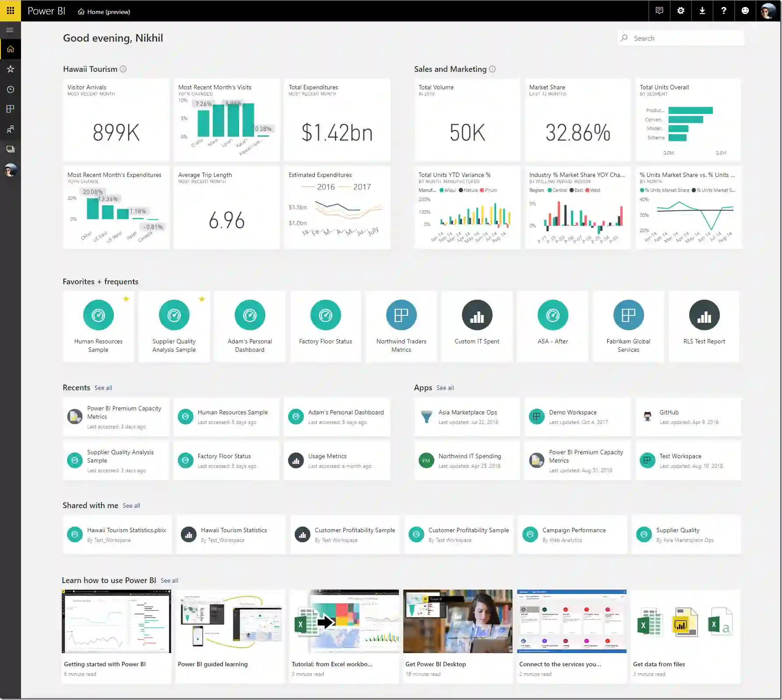Open My Workspace avatar in sidebar
Viewport: 782px width, 700px height.
(11, 170)
